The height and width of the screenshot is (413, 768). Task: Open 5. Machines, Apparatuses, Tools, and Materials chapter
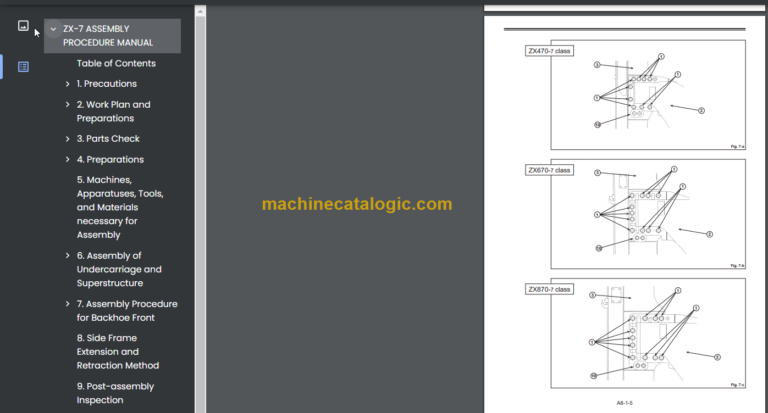click(120, 207)
